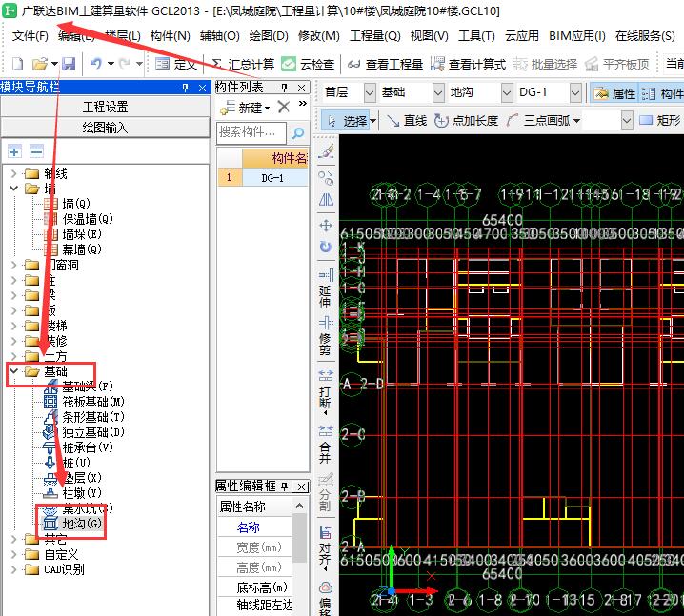This screenshot has height=616, width=684.
Task: Activate the 选择 selection tool
Action: tap(348, 120)
